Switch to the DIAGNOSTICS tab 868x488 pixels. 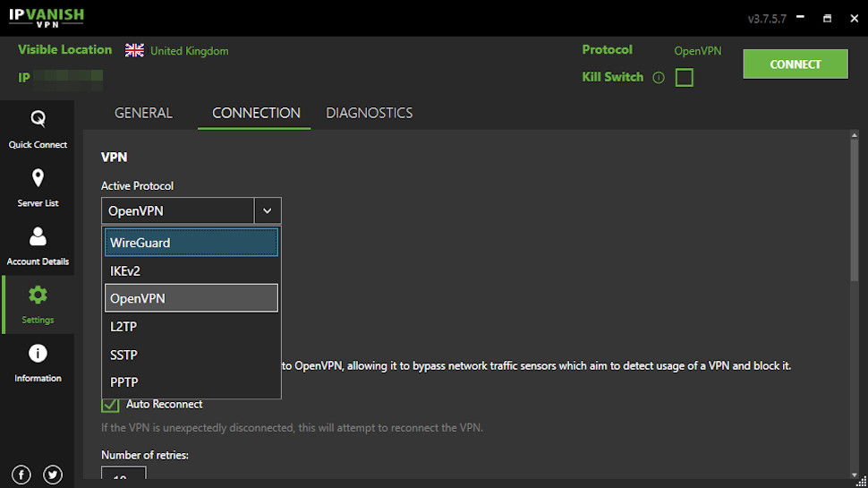click(370, 113)
